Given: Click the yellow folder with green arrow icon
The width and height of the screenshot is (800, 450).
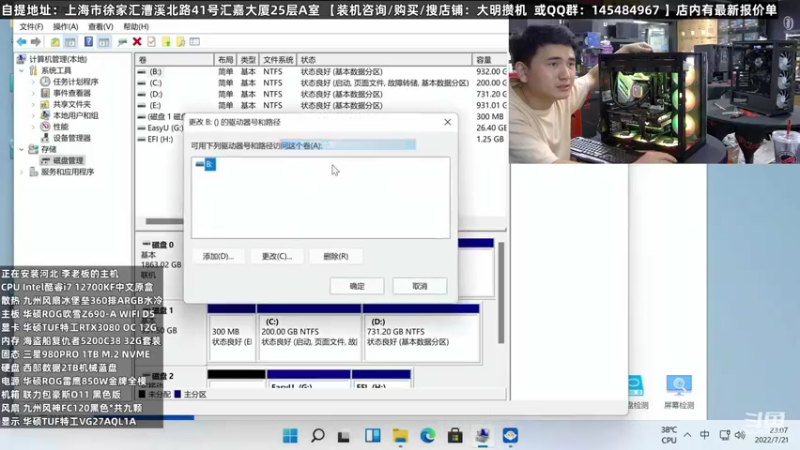Looking at the screenshot, I should coord(166,42).
